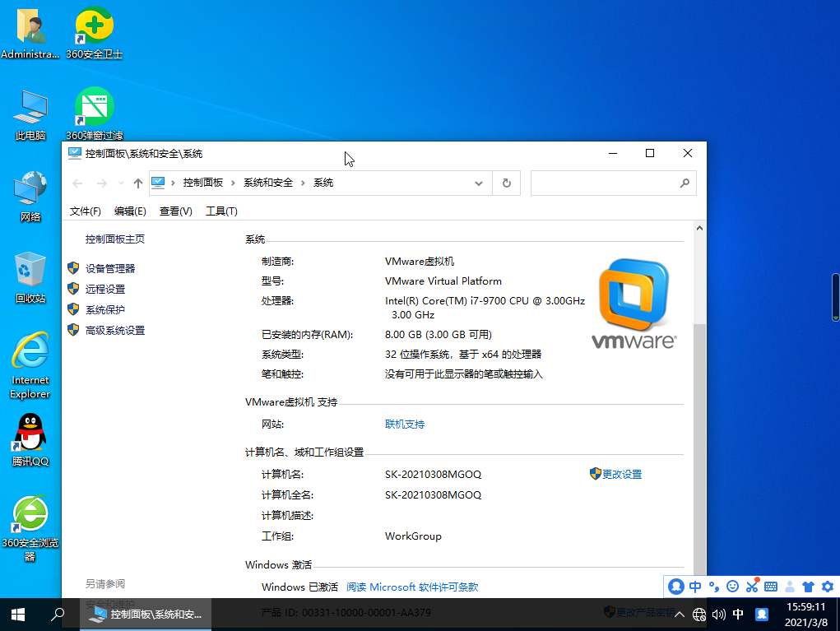
Task: Click the 联机支持 link
Action: 405,425
